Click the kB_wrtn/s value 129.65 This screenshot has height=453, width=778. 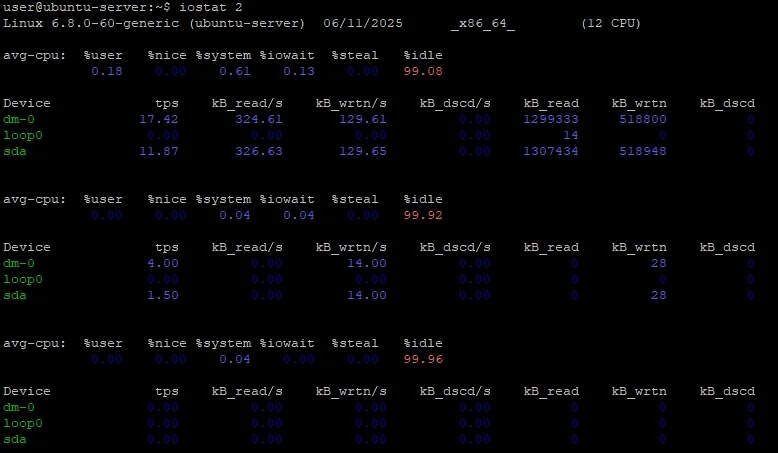pyautogui.click(x=363, y=151)
